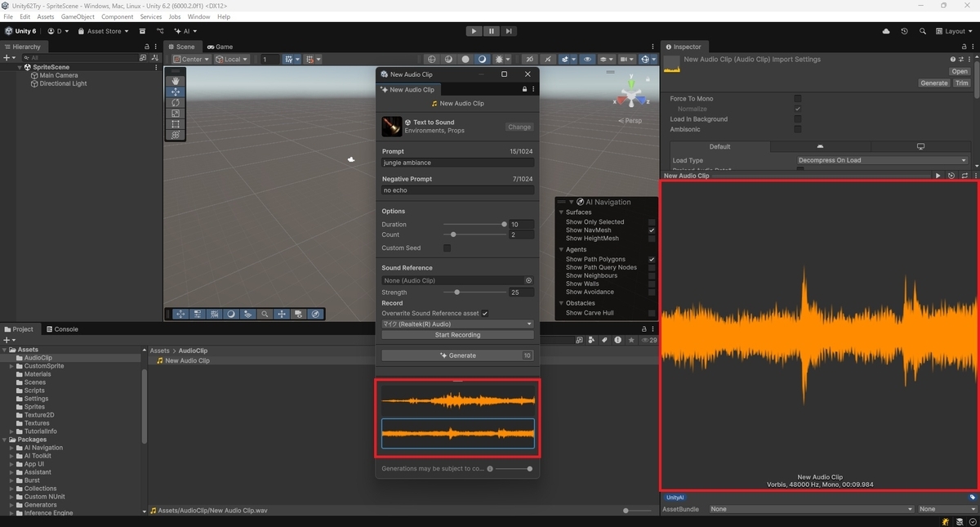Enable Show Carve Hull checkbox
Viewport: 980px width, 527px height.
[652, 313]
